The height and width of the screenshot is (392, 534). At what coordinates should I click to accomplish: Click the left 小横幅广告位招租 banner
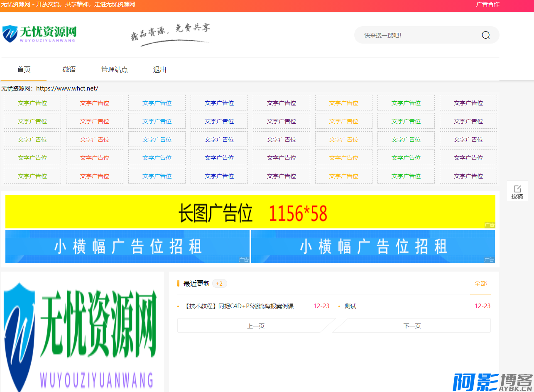coord(127,247)
